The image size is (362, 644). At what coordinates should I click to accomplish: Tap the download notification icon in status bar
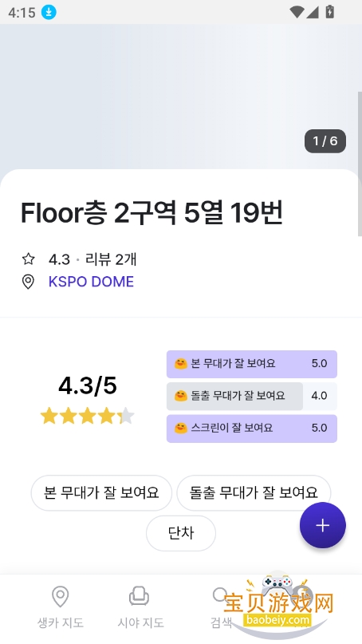point(49,12)
